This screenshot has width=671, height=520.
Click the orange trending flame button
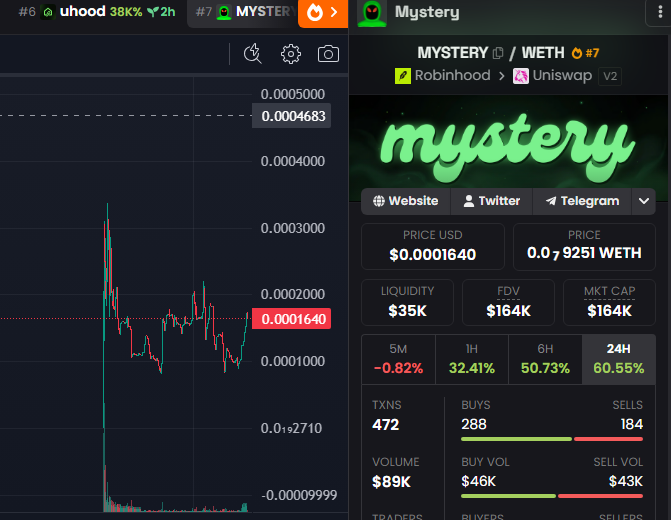pyautogui.click(x=323, y=13)
